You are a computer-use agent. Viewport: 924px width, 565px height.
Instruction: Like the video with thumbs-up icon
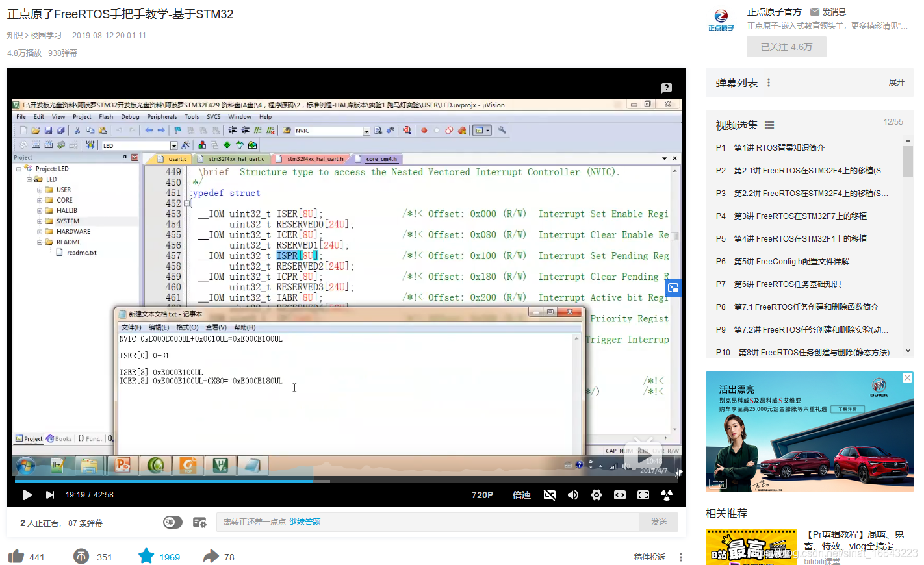tap(16, 557)
